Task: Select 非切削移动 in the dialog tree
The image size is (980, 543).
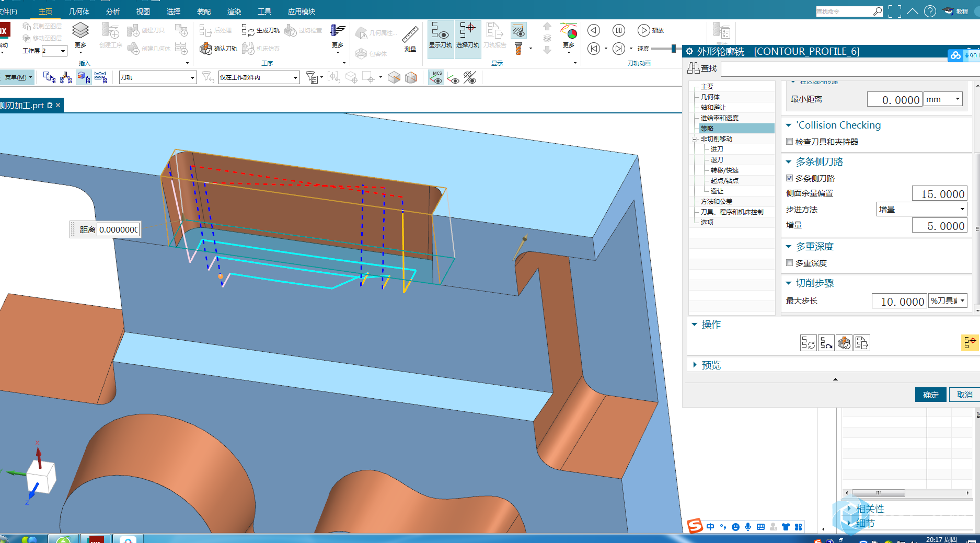Action: pos(716,138)
